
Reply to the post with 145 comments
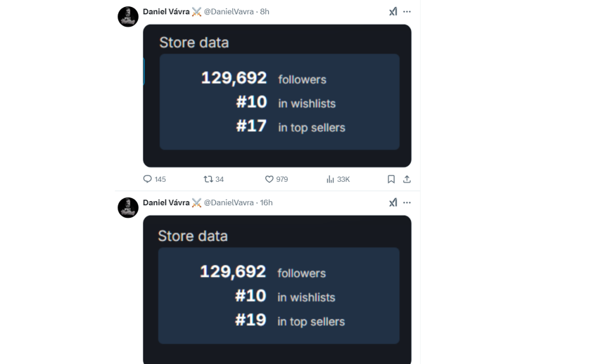[148, 179]
